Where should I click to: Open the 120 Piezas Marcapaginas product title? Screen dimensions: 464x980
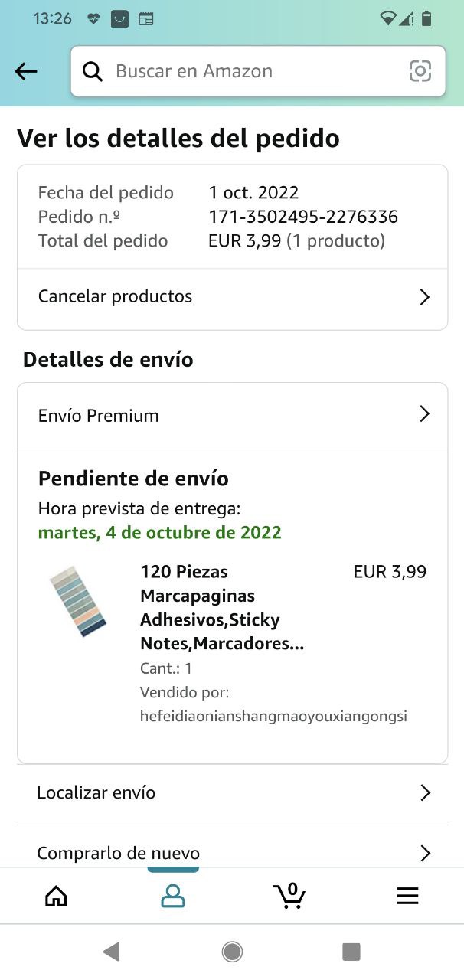coord(222,607)
